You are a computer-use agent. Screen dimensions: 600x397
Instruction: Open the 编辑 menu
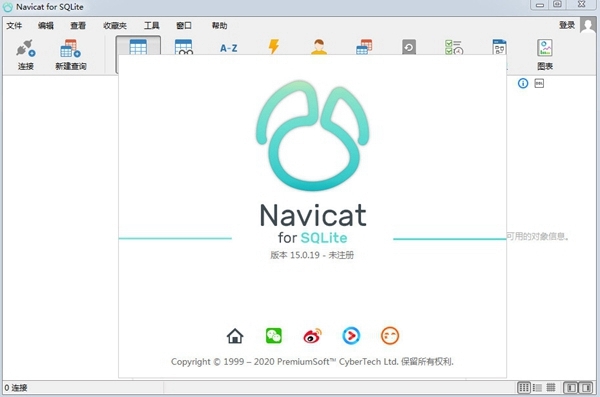click(x=46, y=26)
